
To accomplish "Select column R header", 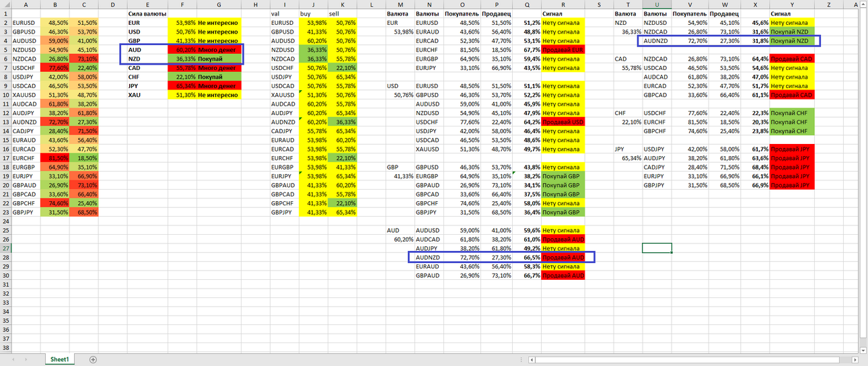I will click(x=563, y=4).
